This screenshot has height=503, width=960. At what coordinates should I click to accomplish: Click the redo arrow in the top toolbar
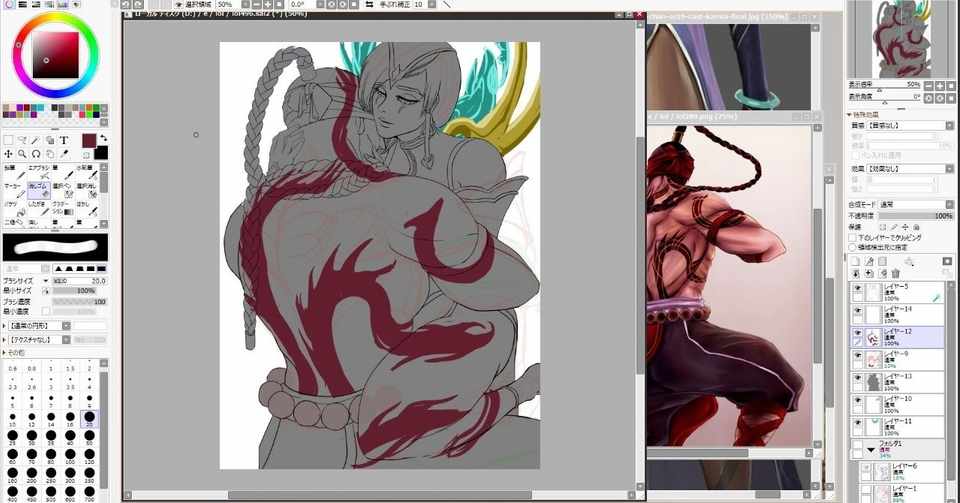138,4
